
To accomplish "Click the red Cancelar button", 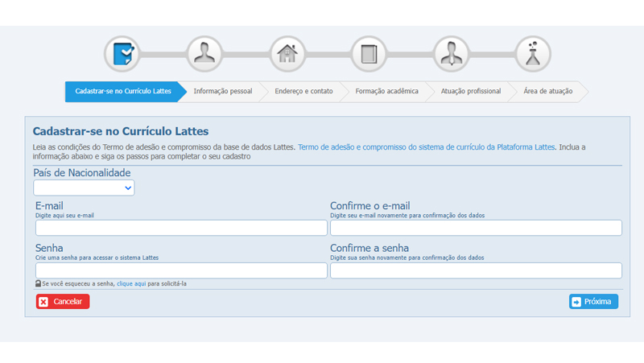I will pos(63,301).
